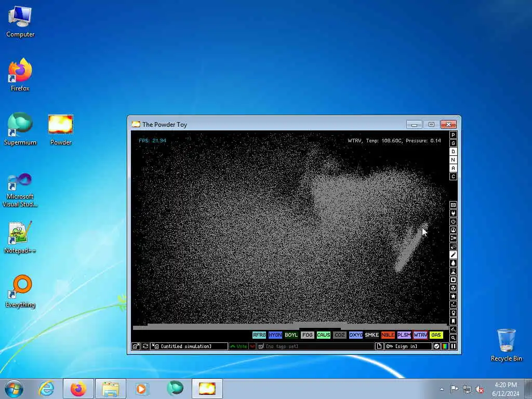Select the Gases element menu
Screen dimensions: 532x399
453,255
